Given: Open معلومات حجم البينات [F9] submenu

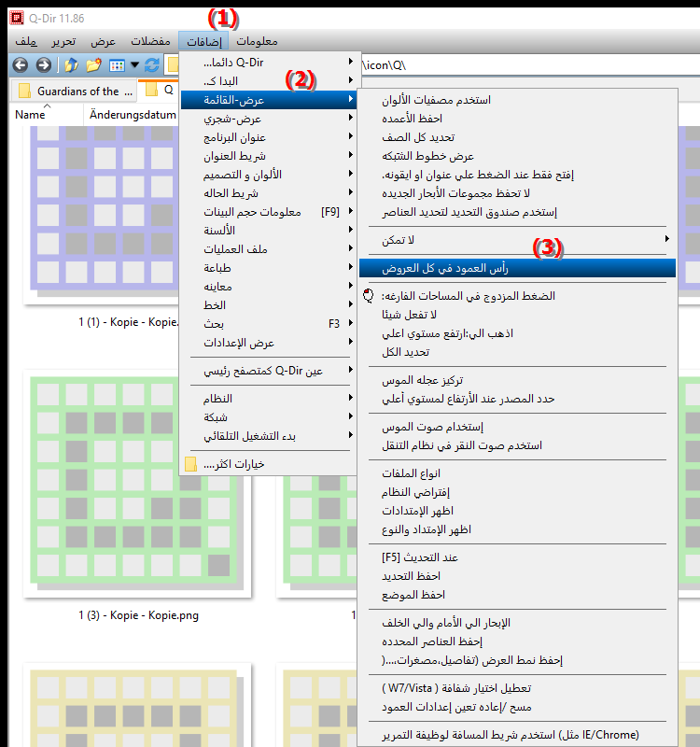Looking at the screenshot, I should click(x=269, y=212).
